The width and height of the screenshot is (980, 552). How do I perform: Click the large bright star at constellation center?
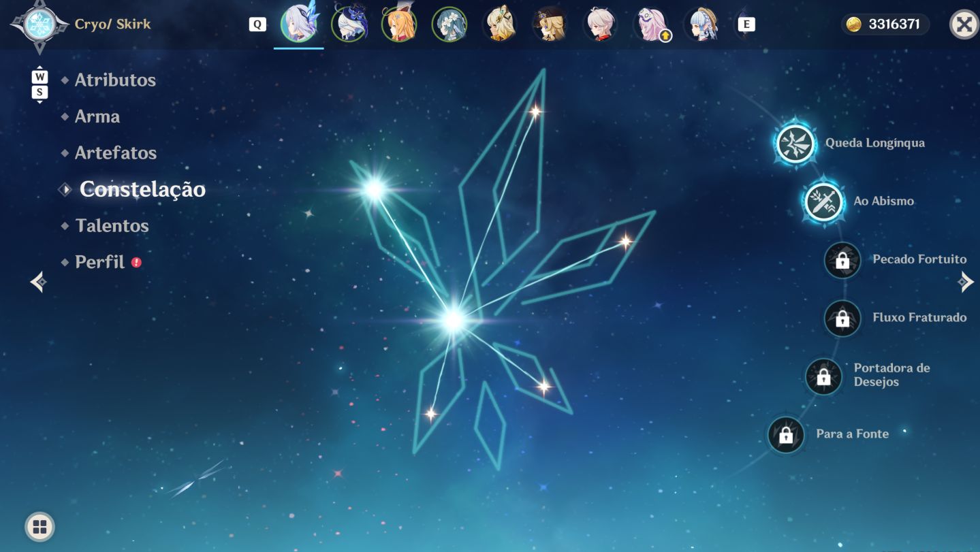point(453,319)
